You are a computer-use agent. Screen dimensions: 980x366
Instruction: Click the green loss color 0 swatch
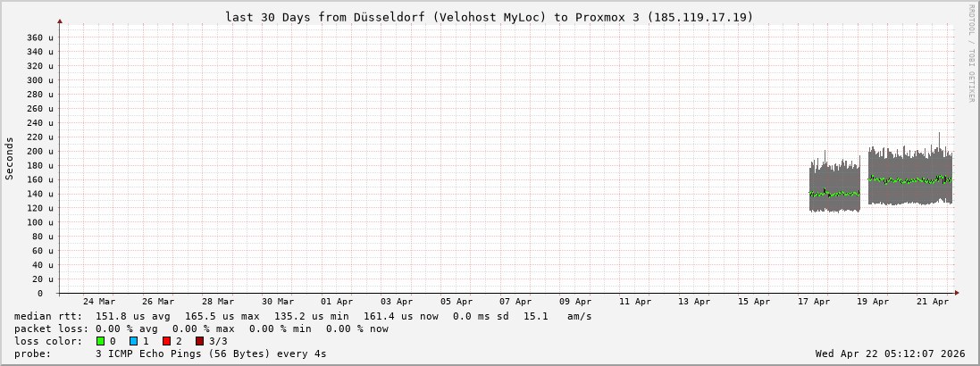click(x=100, y=341)
